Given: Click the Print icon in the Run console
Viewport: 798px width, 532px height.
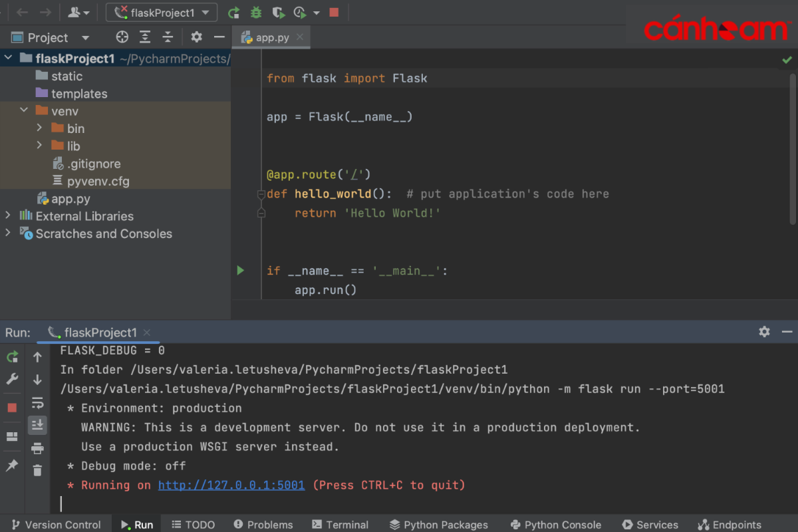Looking at the screenshot, I should tap(37, 448).
